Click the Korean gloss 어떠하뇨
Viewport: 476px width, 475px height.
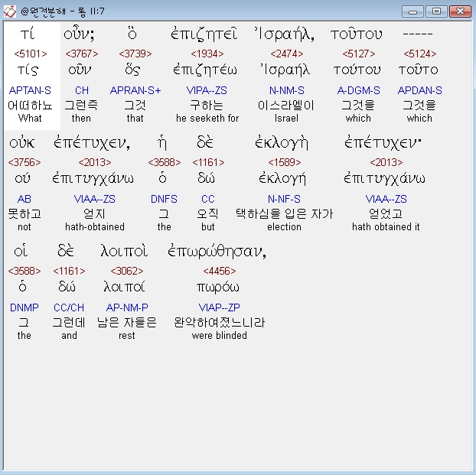tap(30, 106)
